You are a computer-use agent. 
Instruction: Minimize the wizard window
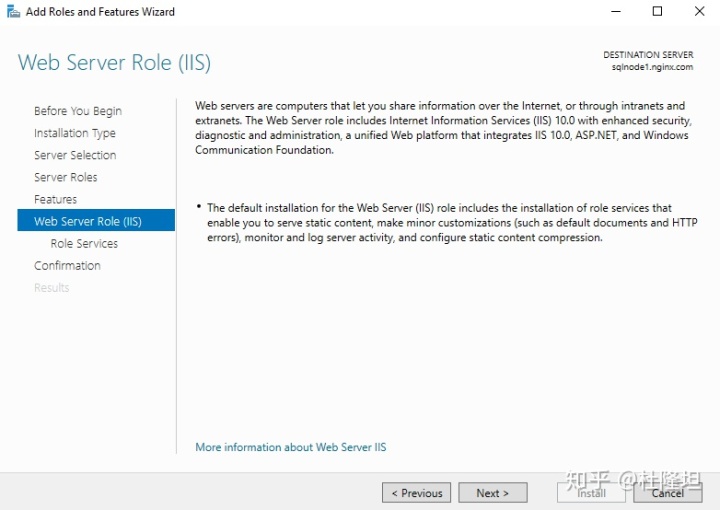[x=616, y=11]
